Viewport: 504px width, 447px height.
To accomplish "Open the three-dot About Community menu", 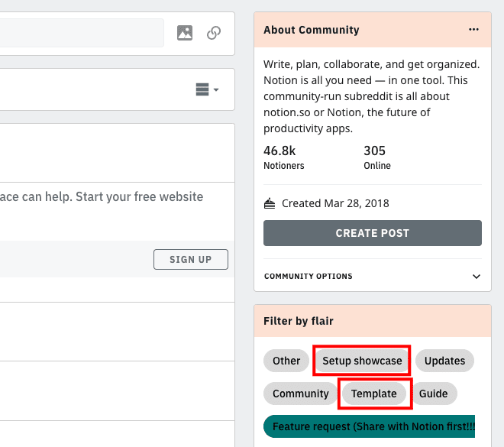I will point(473,30).
